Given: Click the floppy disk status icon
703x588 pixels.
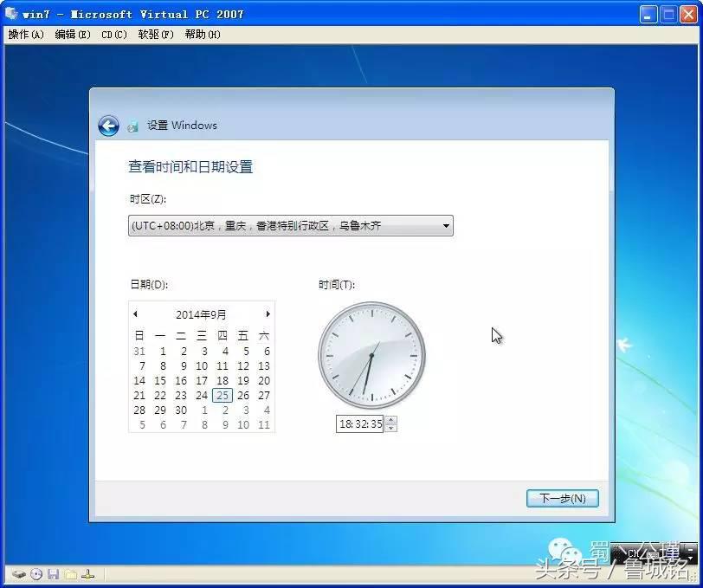Looking at the screenshot, I should [52, 574].
